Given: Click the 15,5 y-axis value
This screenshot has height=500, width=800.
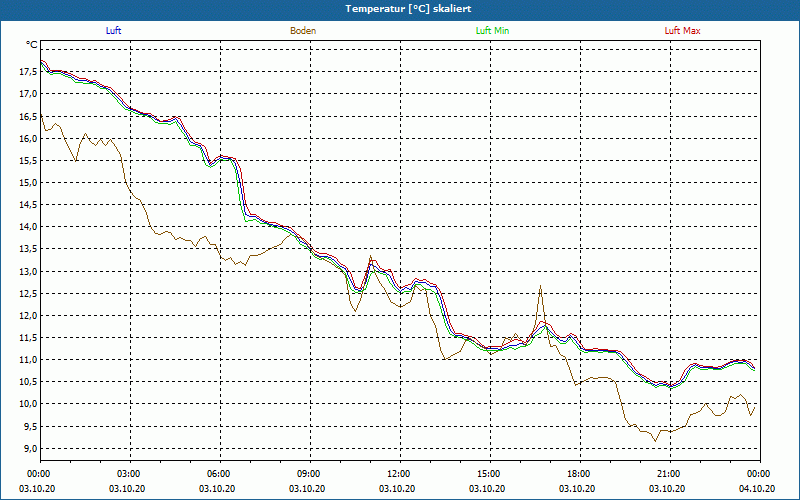Looking at the screenshot, I should tap(28, 161).
